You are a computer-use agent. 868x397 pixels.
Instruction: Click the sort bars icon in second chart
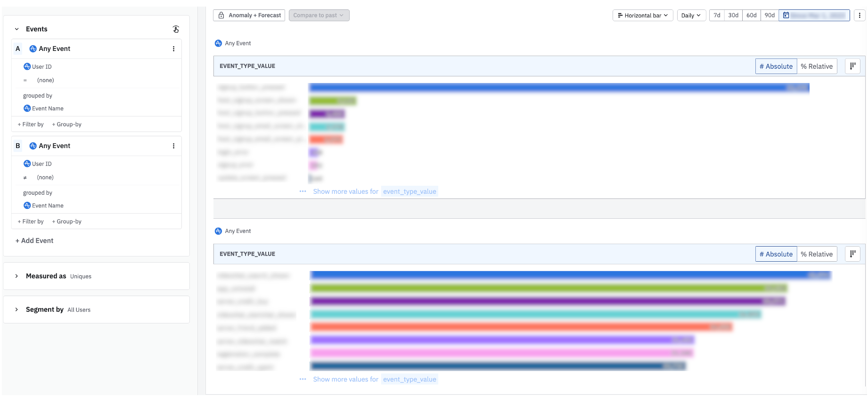click(852, 254)
